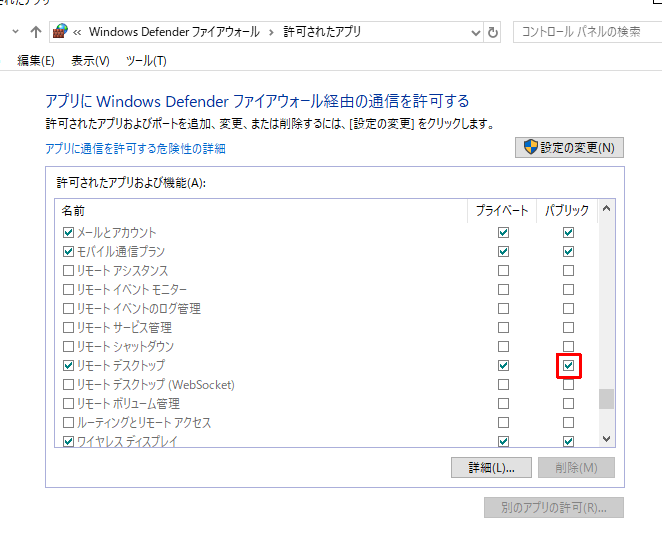The height and width of the screenshot is (538, 662).
Task: Open the 編集(E) menu
Action: click(36, 61)
